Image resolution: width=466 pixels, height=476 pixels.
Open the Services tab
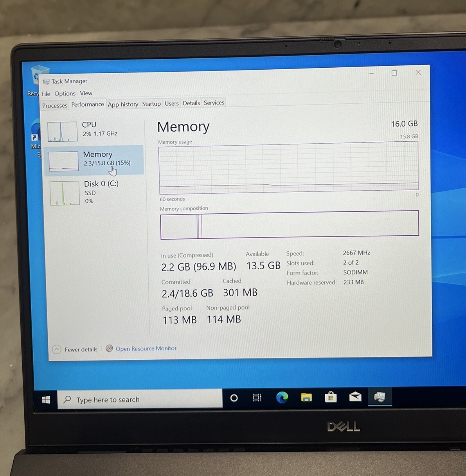pos(214,103)
